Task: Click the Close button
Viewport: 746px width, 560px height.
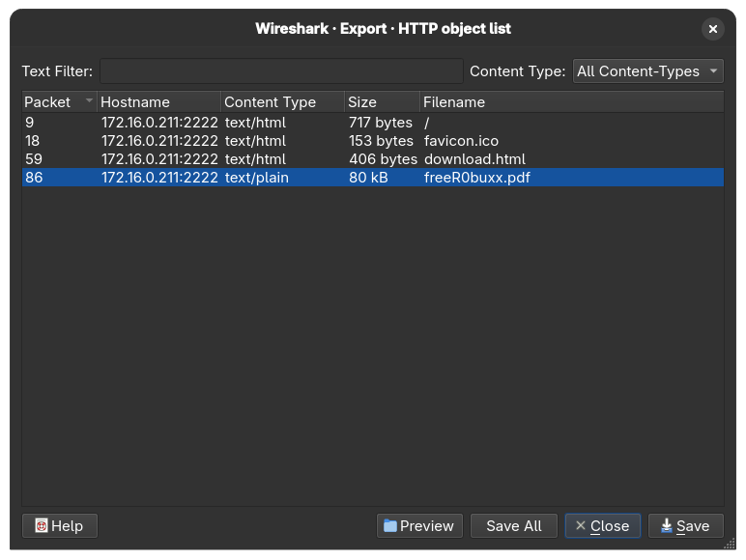Action: coord(603,526)
